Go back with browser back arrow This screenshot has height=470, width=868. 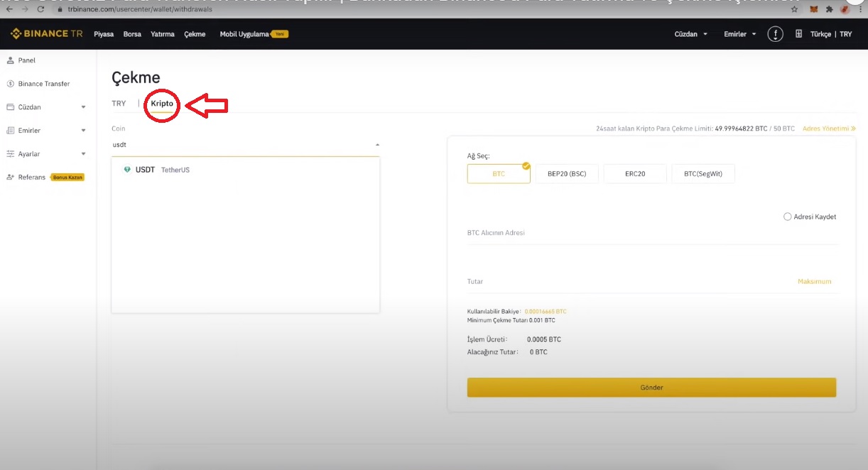(9, 9)
